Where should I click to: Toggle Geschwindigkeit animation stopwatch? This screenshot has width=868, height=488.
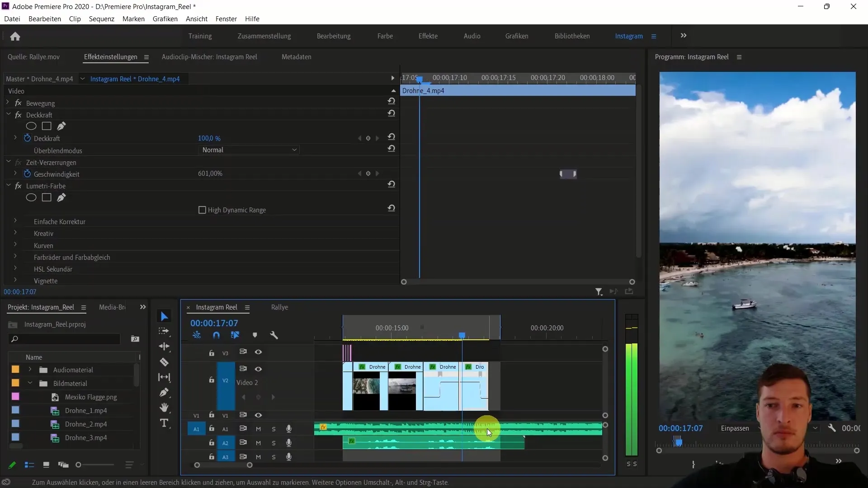coord(27,174)
